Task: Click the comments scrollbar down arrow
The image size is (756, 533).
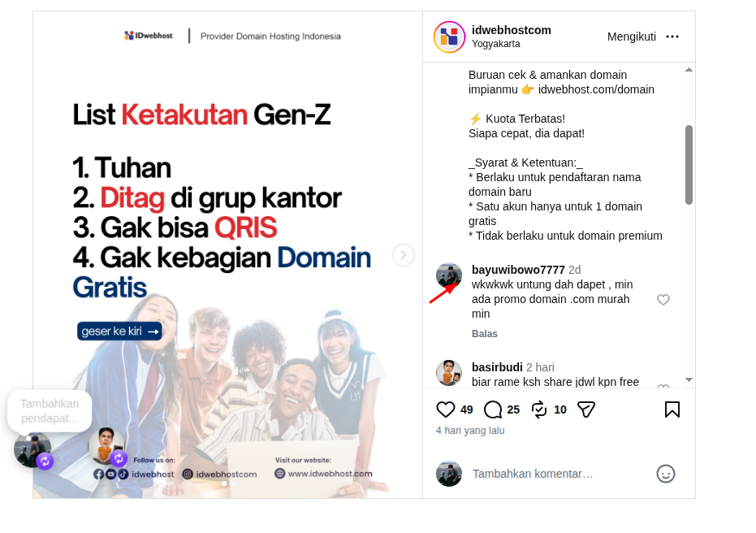Action: pyautogui.click(x=689, y=379)
